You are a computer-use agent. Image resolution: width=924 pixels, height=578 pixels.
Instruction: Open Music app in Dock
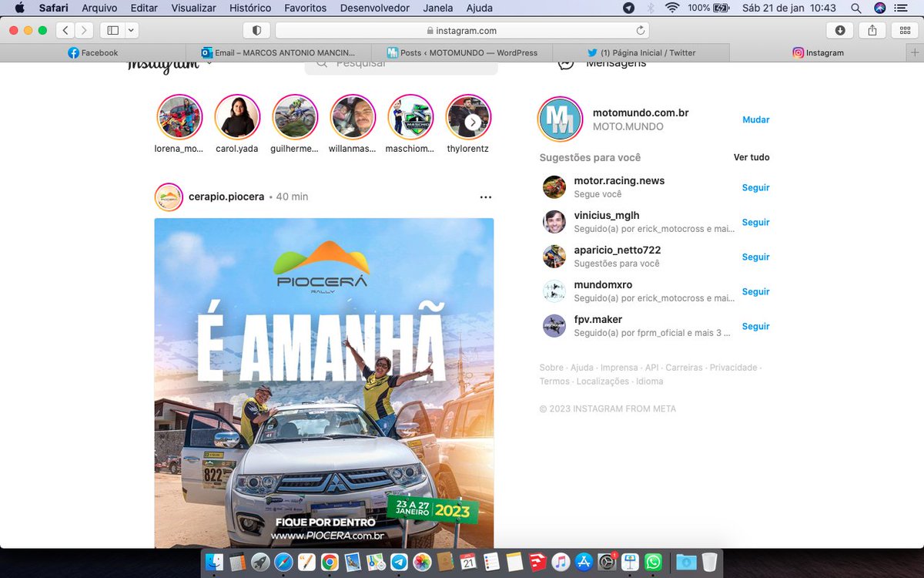coord(561,562)
